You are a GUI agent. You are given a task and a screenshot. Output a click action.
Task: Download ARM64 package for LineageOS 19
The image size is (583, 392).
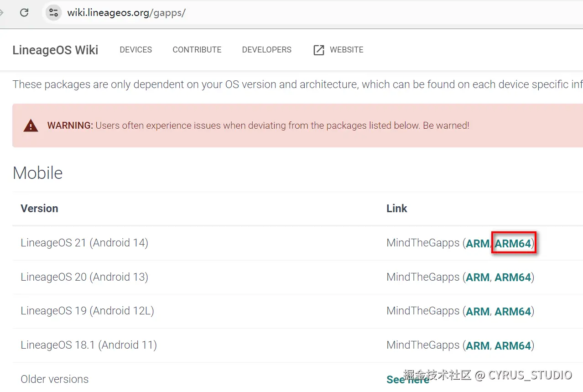click(x=513, y=311)
